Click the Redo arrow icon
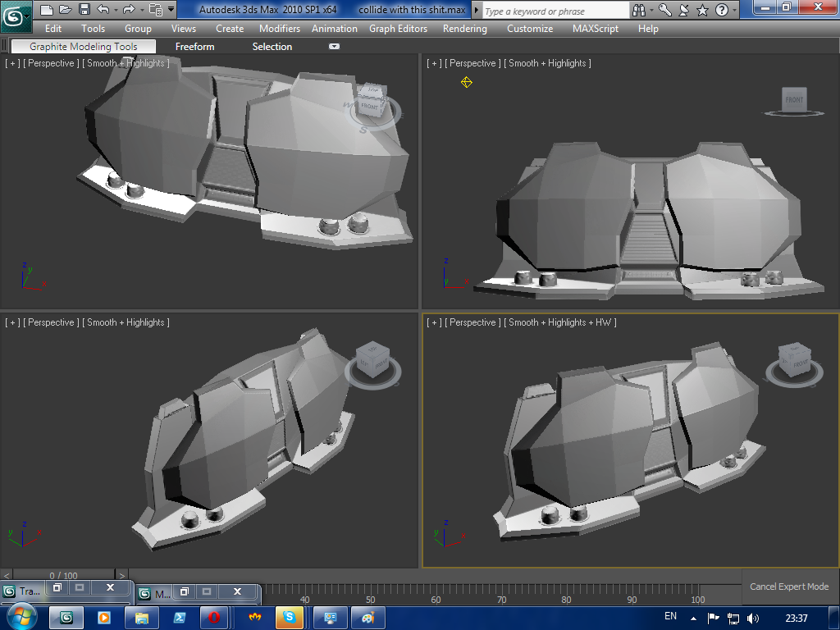 point(128,10)
